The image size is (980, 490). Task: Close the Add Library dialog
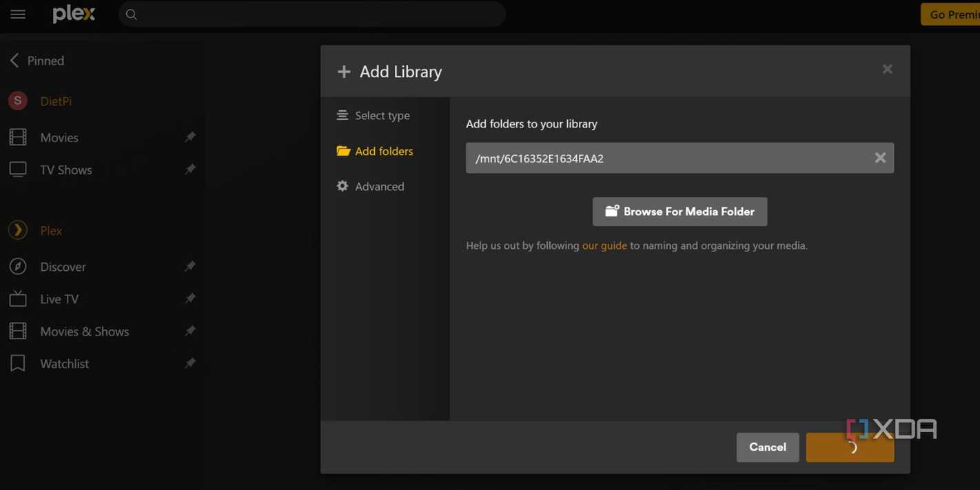coord(888,69)
